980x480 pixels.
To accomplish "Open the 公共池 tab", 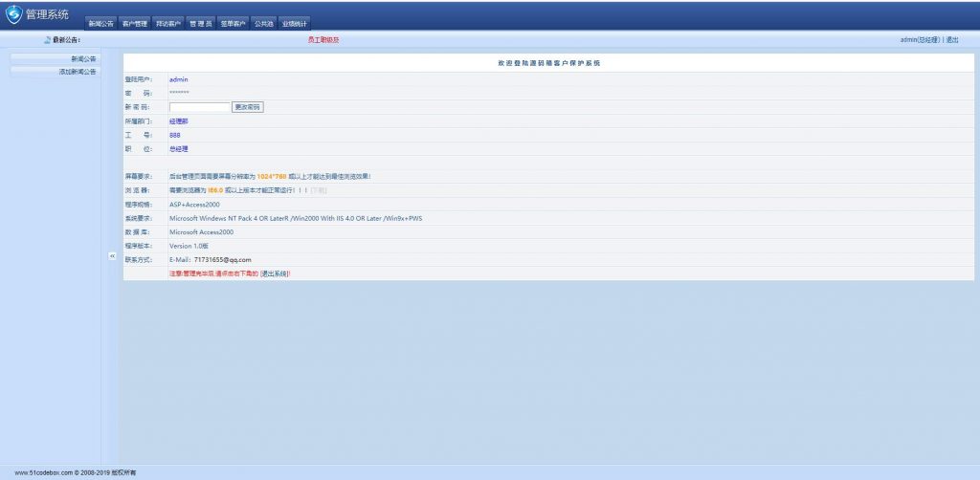I will [263, 23].
